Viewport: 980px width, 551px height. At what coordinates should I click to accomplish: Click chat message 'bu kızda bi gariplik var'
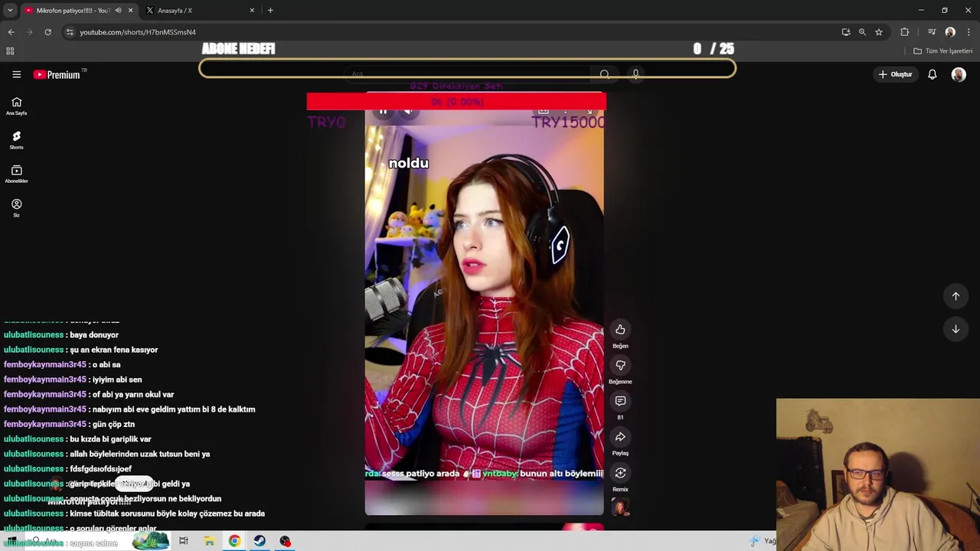[x=110, y=439]
